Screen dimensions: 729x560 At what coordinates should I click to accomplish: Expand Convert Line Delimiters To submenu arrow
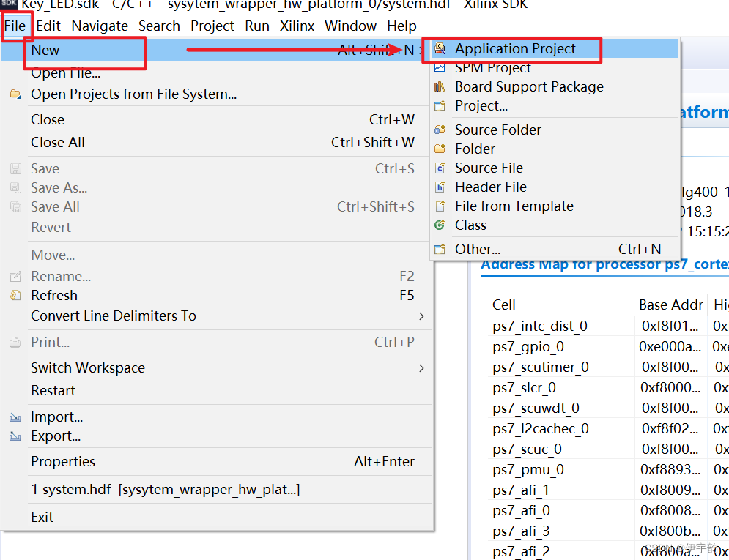click(x=421, y=316)
